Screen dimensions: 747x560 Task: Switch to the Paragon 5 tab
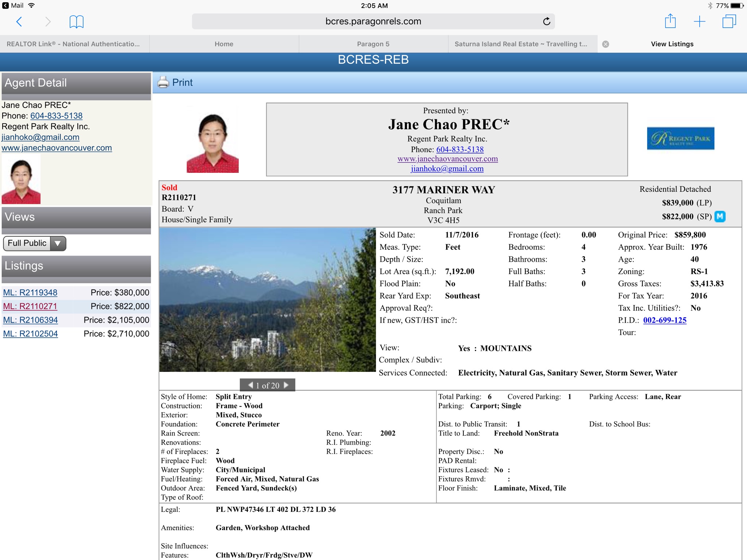(x=373, y=44)
